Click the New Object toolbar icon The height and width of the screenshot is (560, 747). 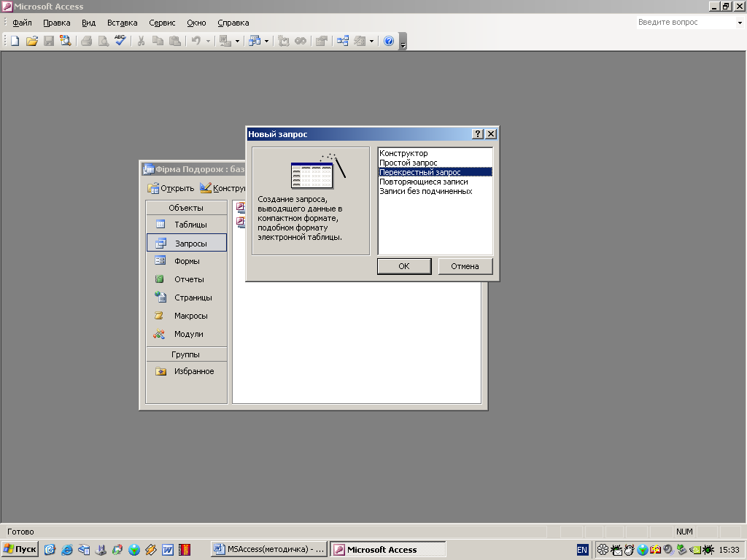(x=360, y=42)
